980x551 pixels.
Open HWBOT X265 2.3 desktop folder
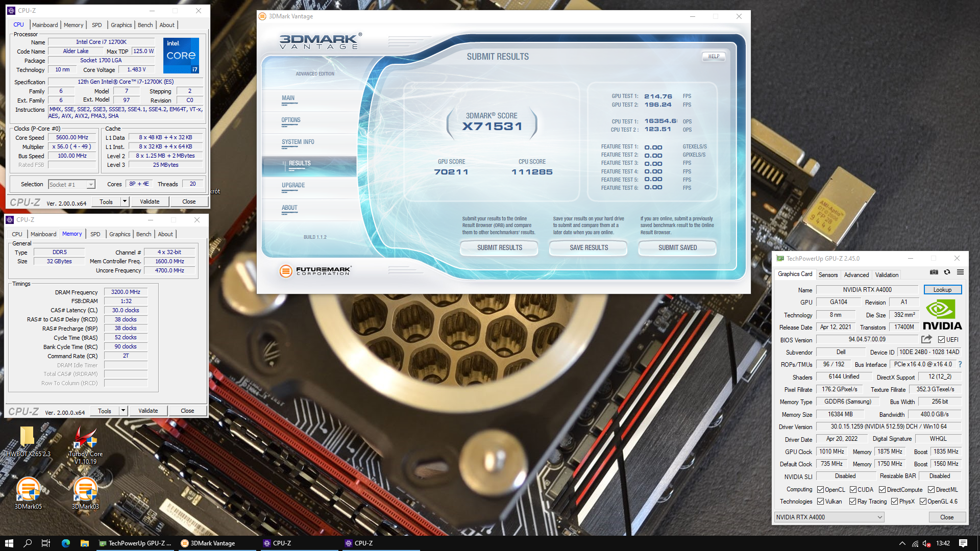[x=28, y=442]
